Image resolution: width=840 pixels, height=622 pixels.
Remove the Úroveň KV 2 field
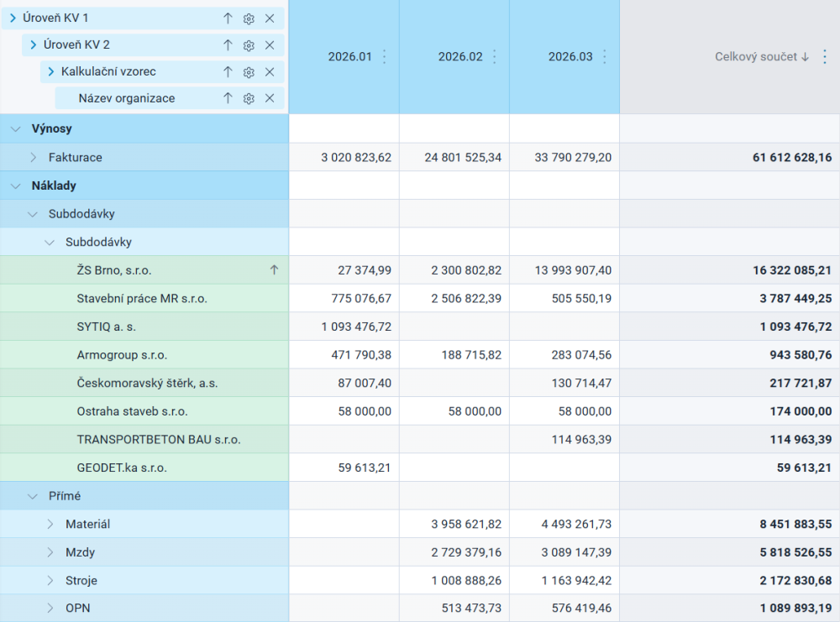click(270, 45)
